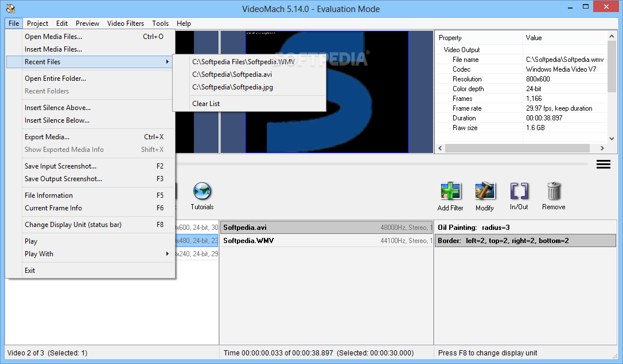Open recent file C:\Softpedia\Softpedia.jpg
The image size is (623, 364).
point(250,87)
